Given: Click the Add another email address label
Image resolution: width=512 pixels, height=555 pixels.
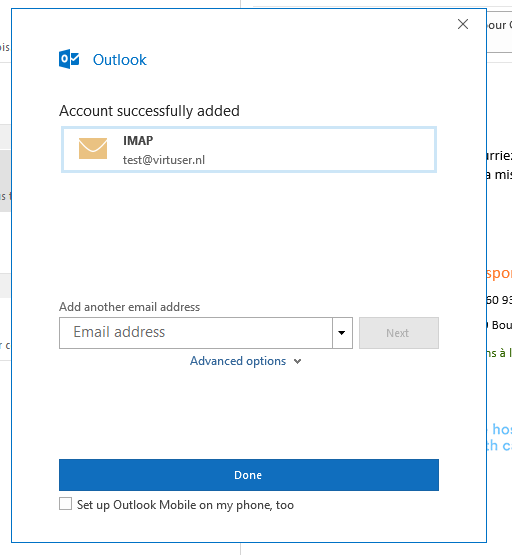Looking at the screenshot, I should point(130,307).
